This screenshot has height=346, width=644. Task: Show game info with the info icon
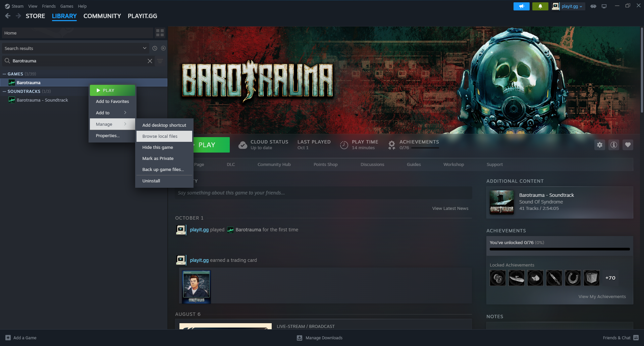(x=614, y=145)
